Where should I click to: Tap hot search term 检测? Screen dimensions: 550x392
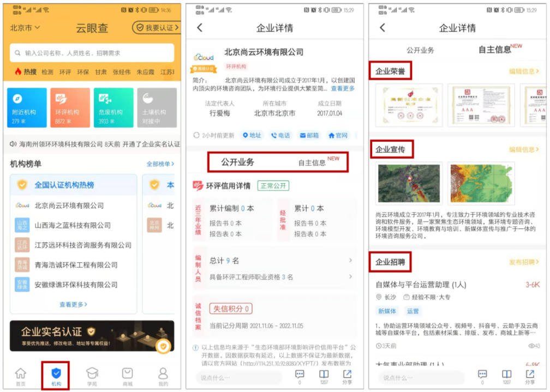point(47,72)
